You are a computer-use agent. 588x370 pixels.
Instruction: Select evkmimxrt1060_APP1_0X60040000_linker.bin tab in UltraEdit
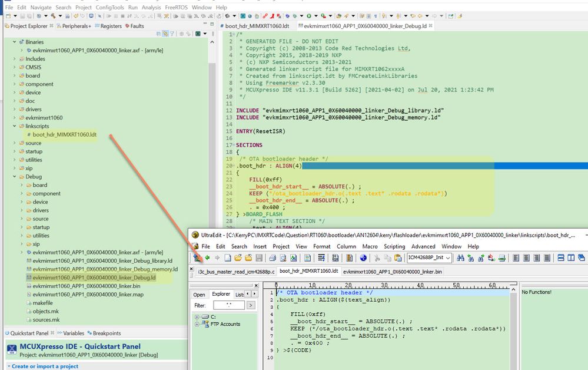click(392, 272)
